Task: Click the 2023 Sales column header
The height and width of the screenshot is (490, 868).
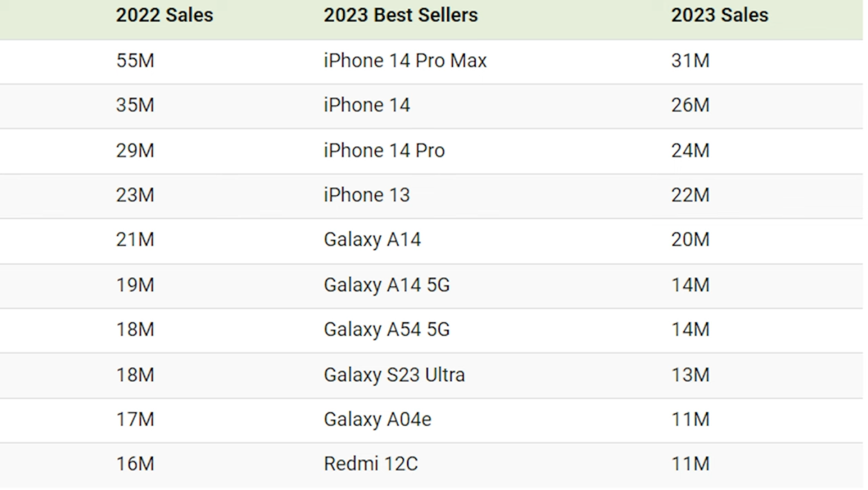Action: tap(719, 15)
